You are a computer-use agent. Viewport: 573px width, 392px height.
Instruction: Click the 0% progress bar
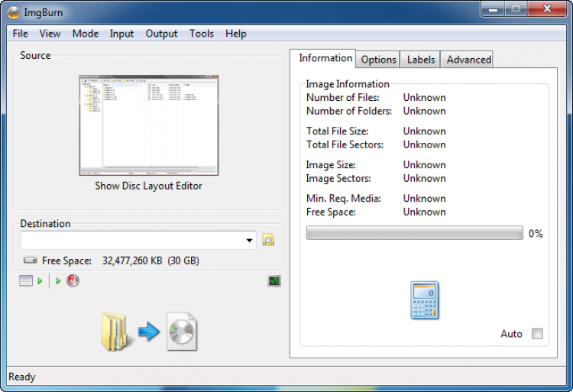[414, 233]
